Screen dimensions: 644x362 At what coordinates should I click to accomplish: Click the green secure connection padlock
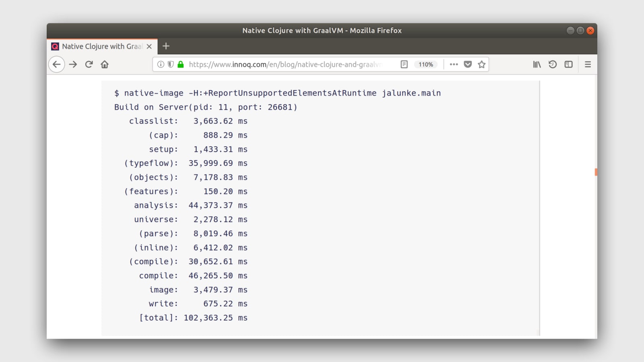181,64
